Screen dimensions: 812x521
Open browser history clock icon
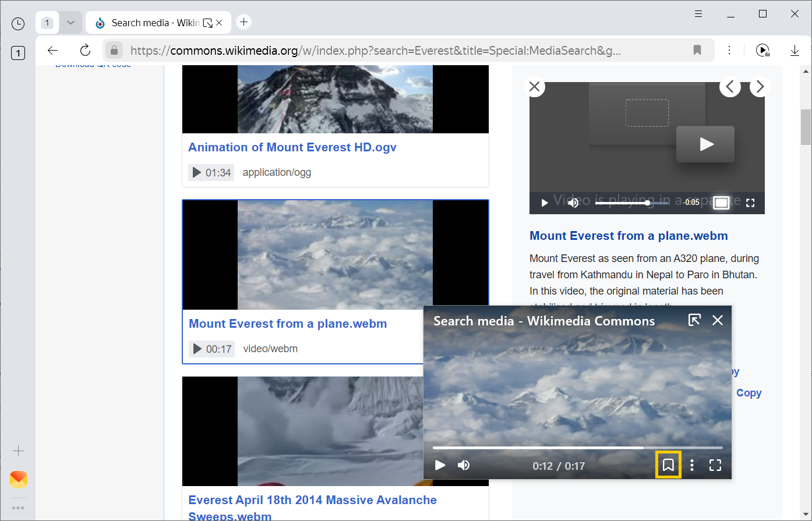click(18, 23)
